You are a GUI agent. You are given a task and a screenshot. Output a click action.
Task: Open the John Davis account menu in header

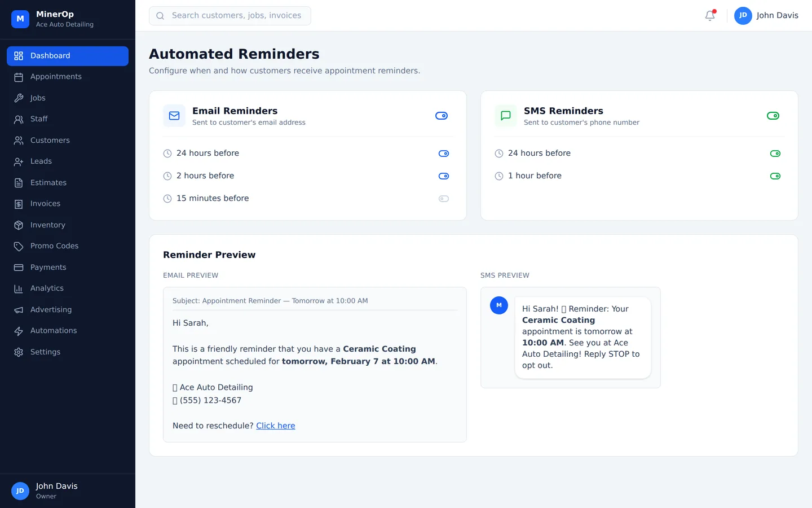pyautogui.click(x=766, y=15)
